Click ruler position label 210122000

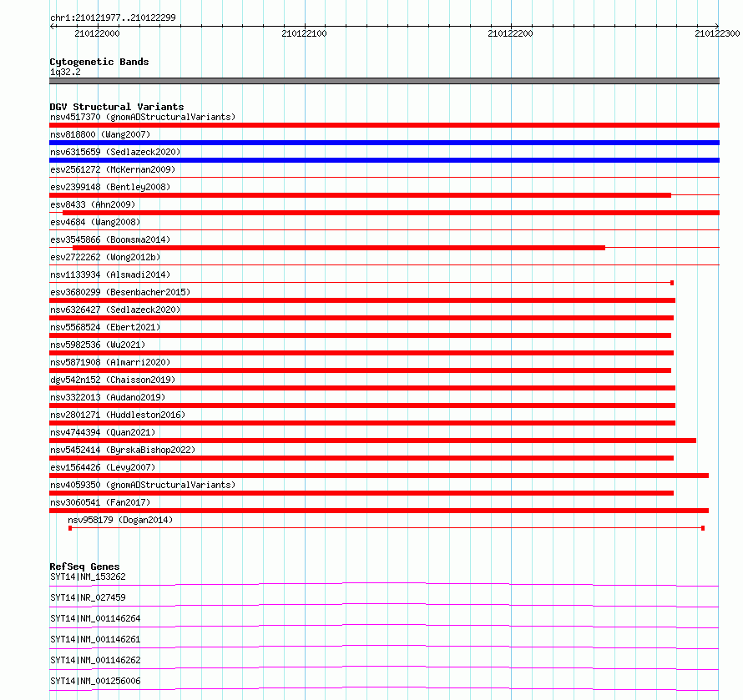pyautogui.click(x=97, y=33)
